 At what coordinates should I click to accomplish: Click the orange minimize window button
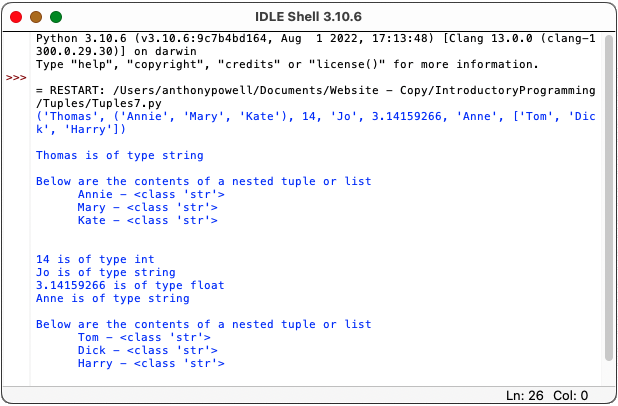(36, 17)
